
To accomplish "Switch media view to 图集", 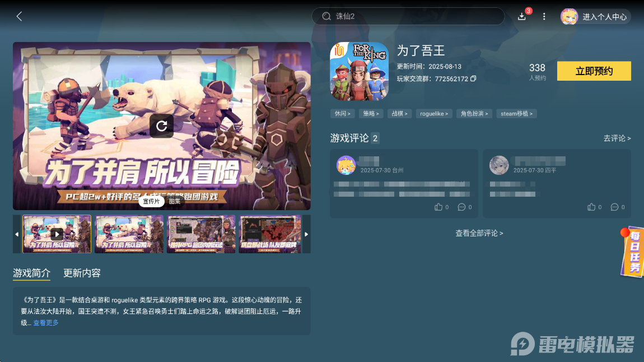I will 175,201.
